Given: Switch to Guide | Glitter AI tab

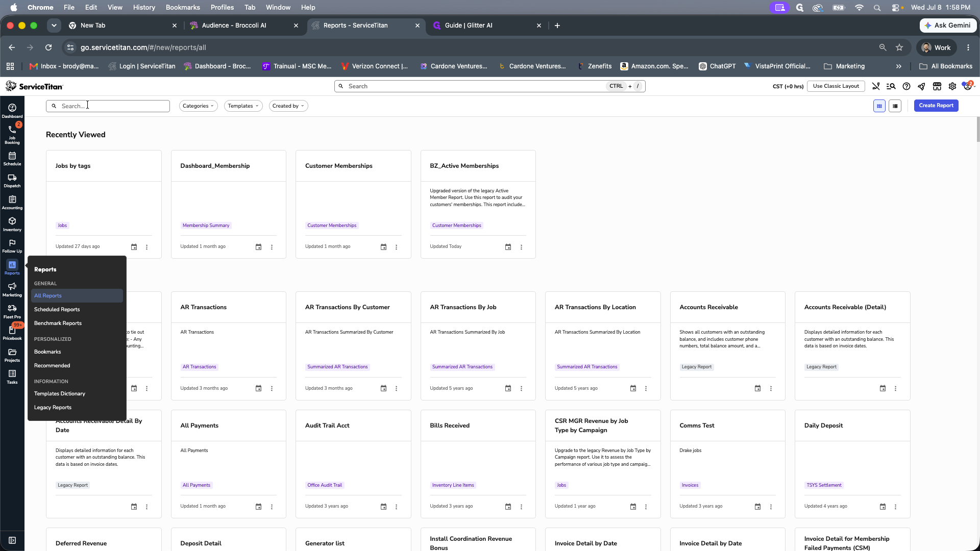Looking at the screenshot, I should point(487,26).
